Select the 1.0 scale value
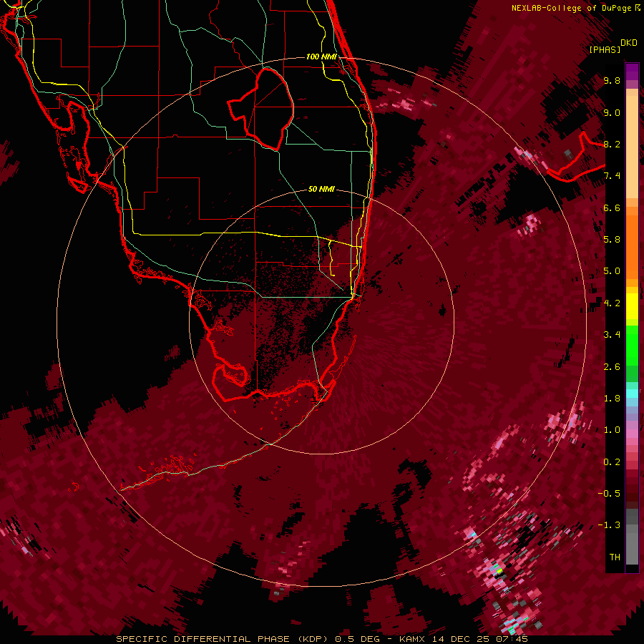644x644 pixels. (x=612, y=430)
